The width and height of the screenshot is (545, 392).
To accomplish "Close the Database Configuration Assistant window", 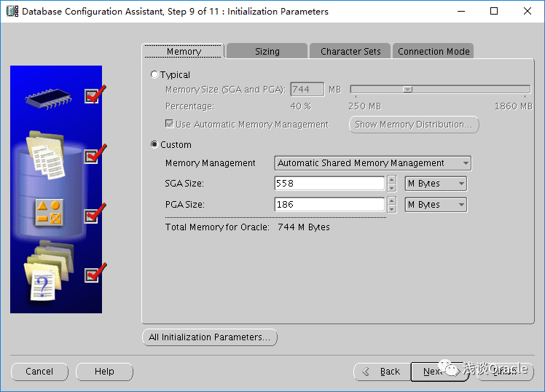I will click(528, 11).
